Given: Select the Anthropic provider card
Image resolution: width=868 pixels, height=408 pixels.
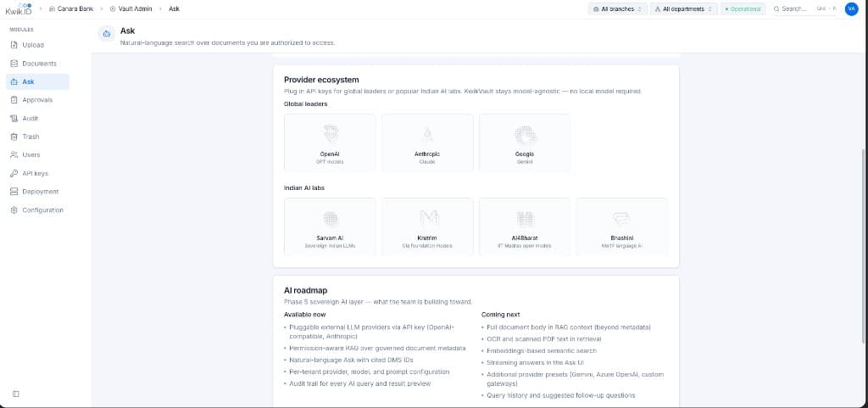Looking at the screenshot, I should coord(427,143).
